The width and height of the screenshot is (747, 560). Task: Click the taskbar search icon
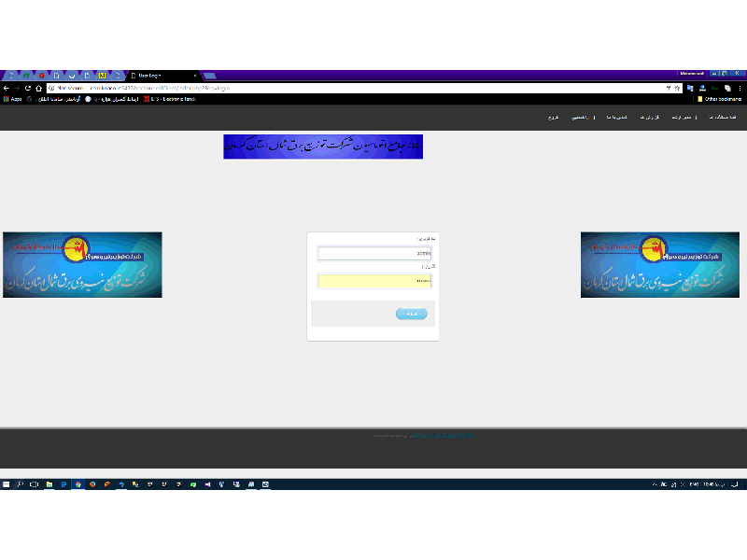click(20, 484)
